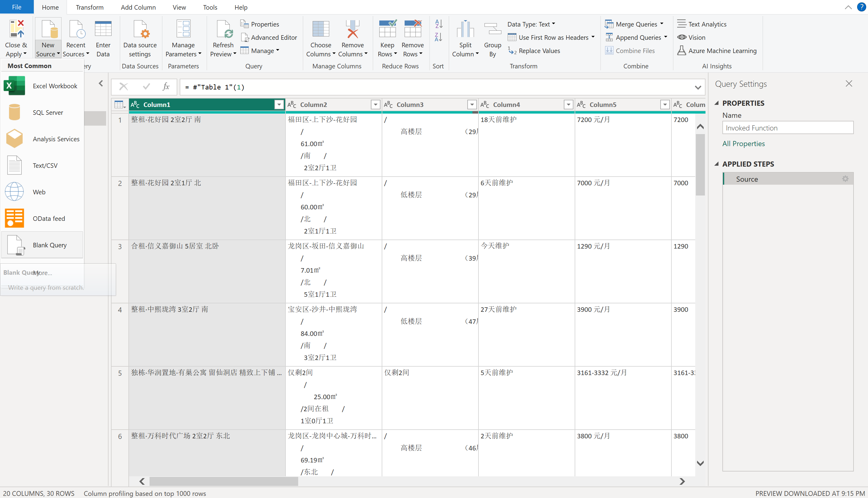
Task: Click the Source step gear icon
Action: coord(845,179)
